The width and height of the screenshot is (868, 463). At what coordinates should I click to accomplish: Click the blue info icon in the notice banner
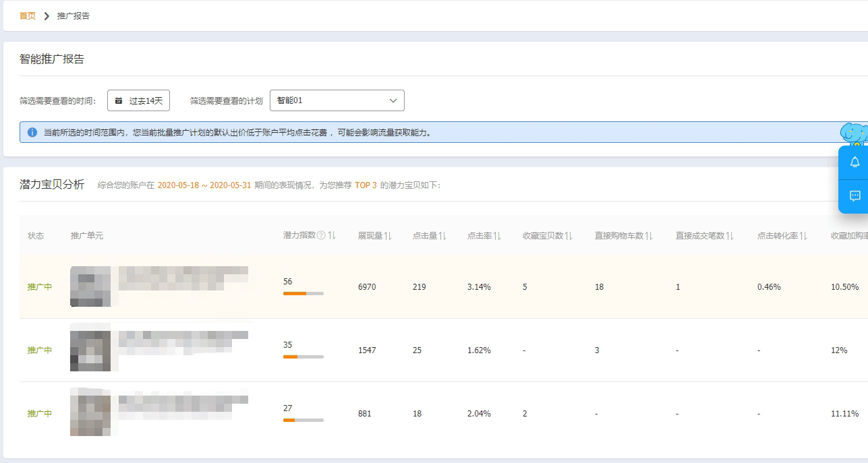(x=32, y=132)
